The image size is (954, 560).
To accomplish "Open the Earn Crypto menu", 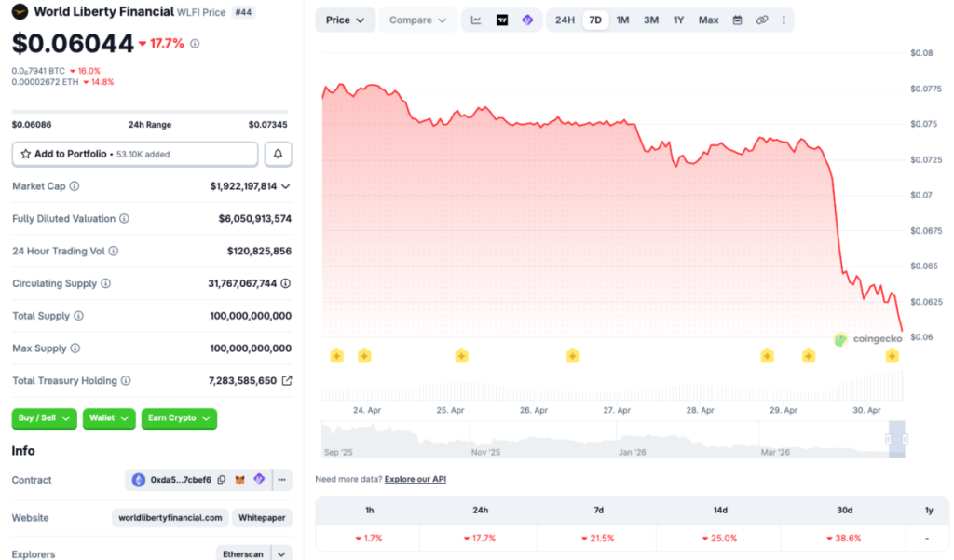I will click(180, 418).
